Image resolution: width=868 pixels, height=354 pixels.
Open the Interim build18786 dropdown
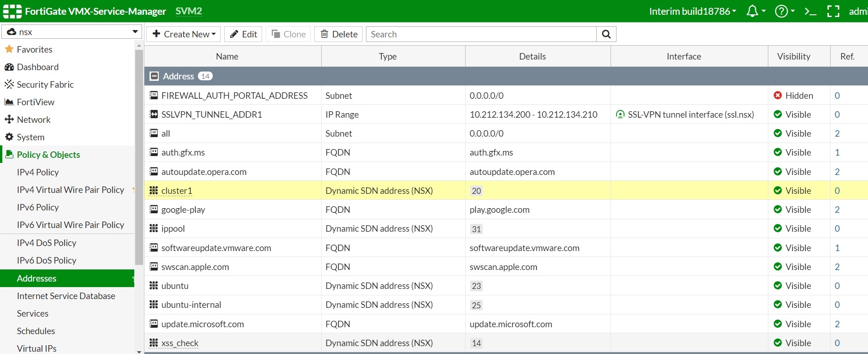(692, 11)
